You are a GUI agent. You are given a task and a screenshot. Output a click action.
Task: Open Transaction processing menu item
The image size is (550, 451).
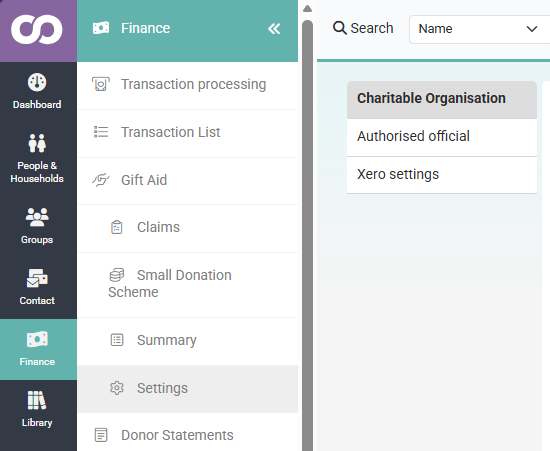(x=188, y=85)
